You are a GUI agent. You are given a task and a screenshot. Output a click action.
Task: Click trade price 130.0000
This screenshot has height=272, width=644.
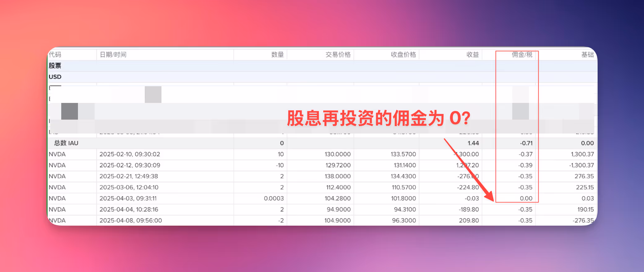pos(337,154)
